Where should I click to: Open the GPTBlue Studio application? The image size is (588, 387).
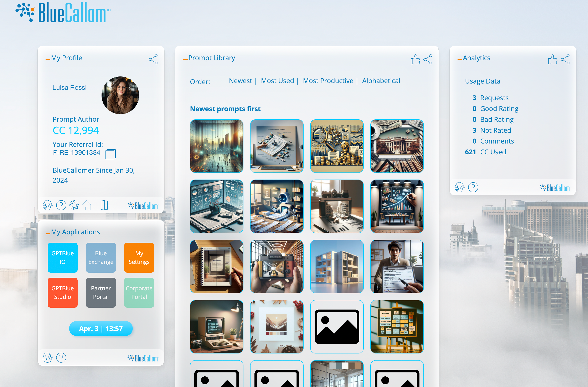[x=63, y=292]
